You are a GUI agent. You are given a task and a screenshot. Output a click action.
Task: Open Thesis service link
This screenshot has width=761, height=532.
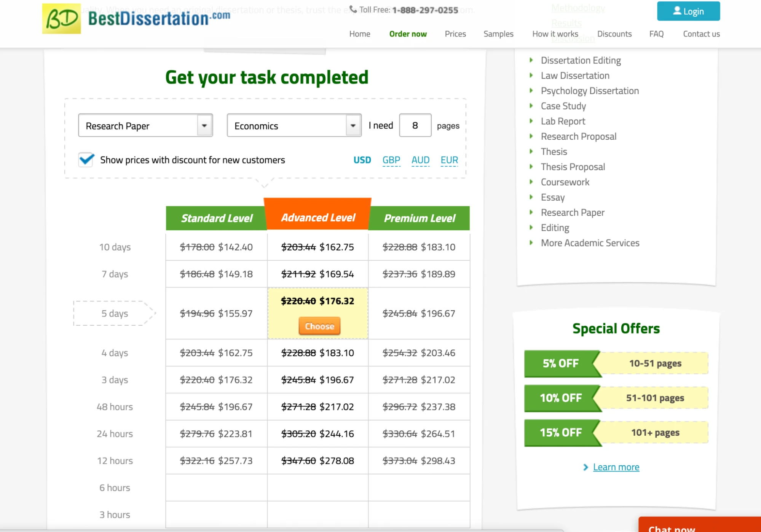coord(554,152)
